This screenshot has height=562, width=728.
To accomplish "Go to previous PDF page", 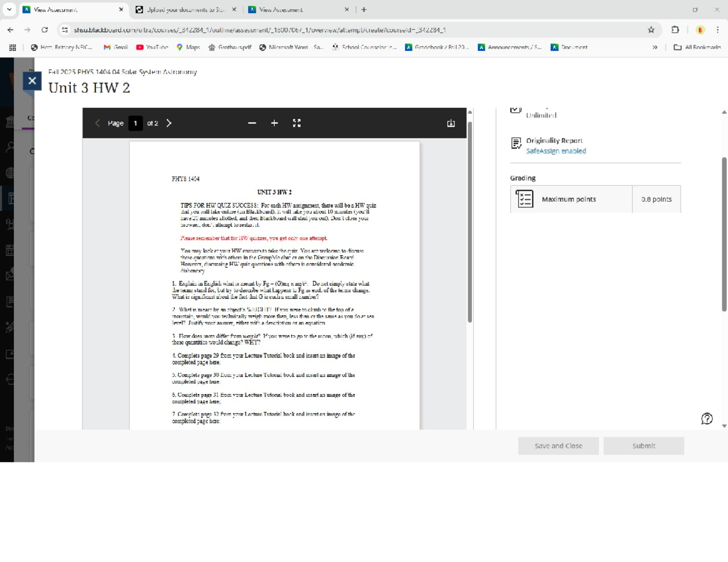I will [98, 123].
